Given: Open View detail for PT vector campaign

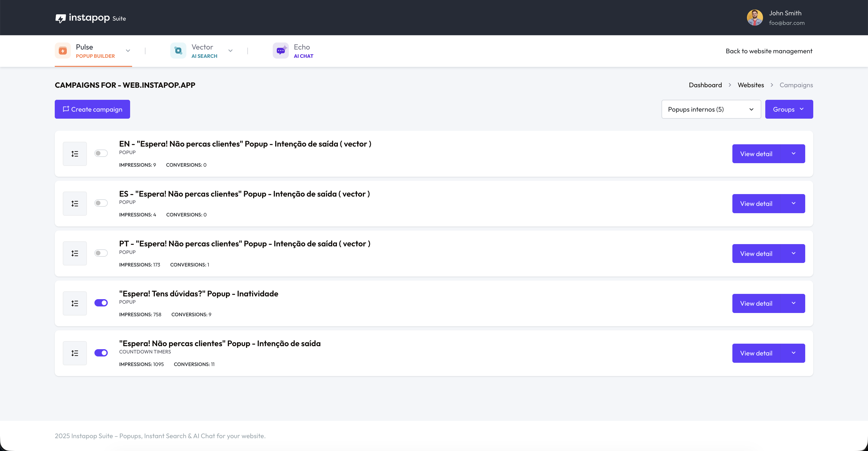Looking at the screenshot, I should pyautogui.click(x=756, y=254).
